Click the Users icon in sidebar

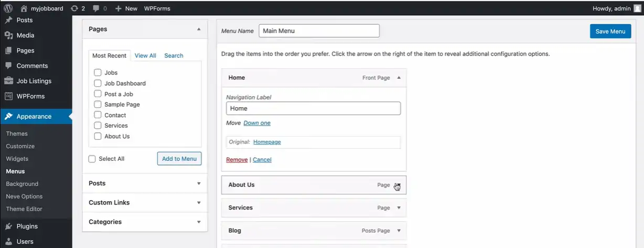click(x=8, y=241)
